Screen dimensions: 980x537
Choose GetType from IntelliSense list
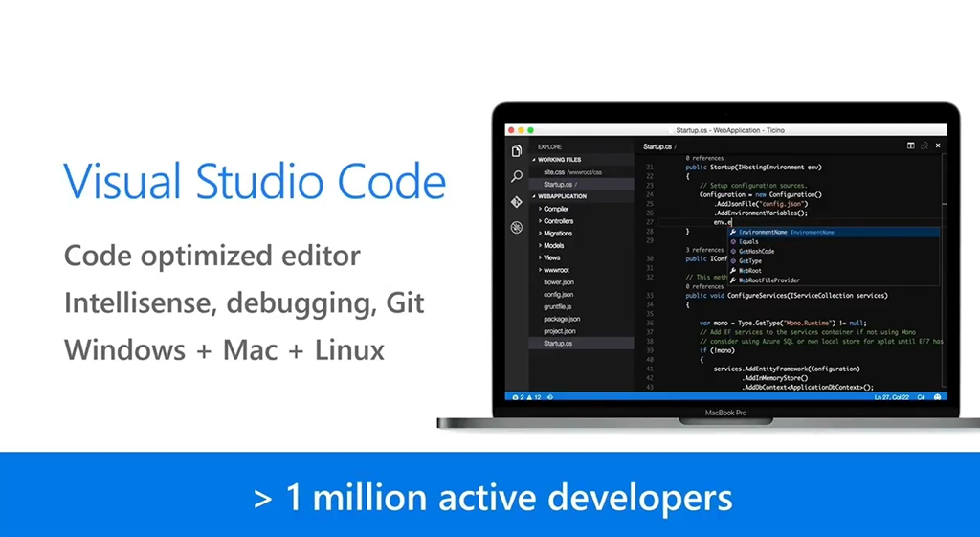(750, 261)
